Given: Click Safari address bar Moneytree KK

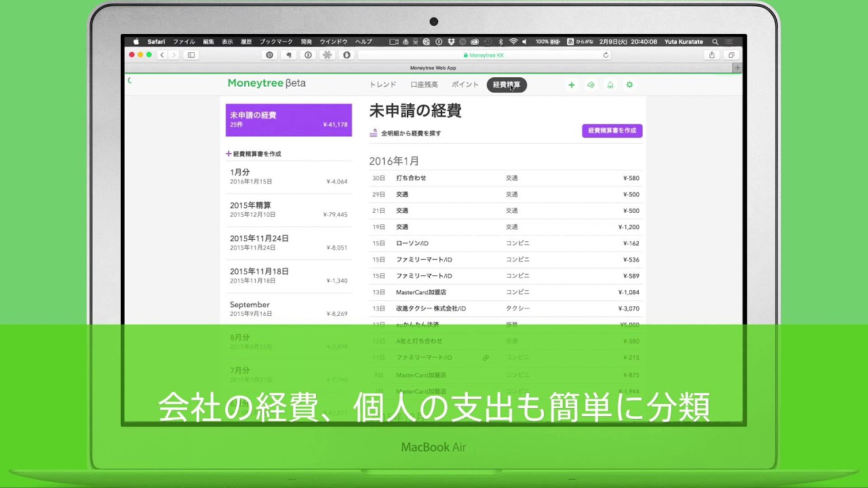Looking at the screenshot, I should tap(484, 55).
